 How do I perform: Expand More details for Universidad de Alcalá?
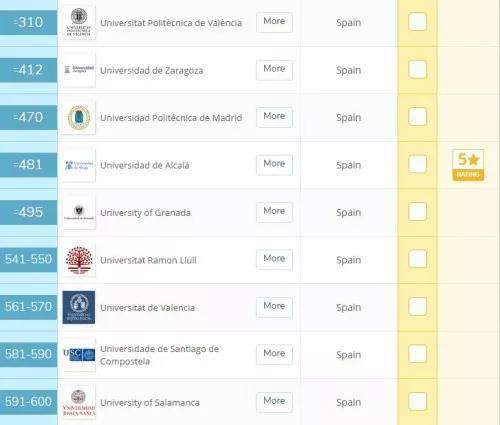[274, 165]
